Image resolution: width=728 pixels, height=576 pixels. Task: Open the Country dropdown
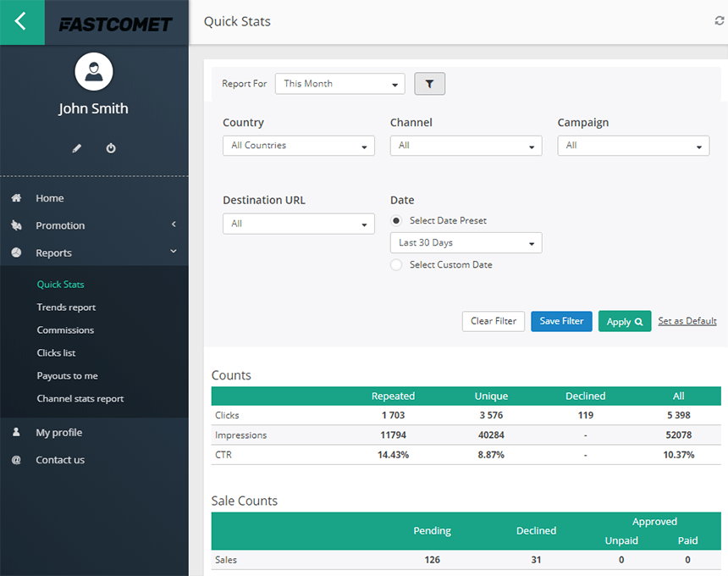point(298,146)
